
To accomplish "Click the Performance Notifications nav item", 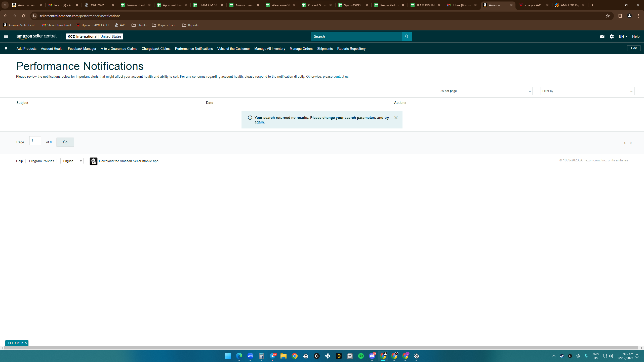I will click(x=194, y=49).
